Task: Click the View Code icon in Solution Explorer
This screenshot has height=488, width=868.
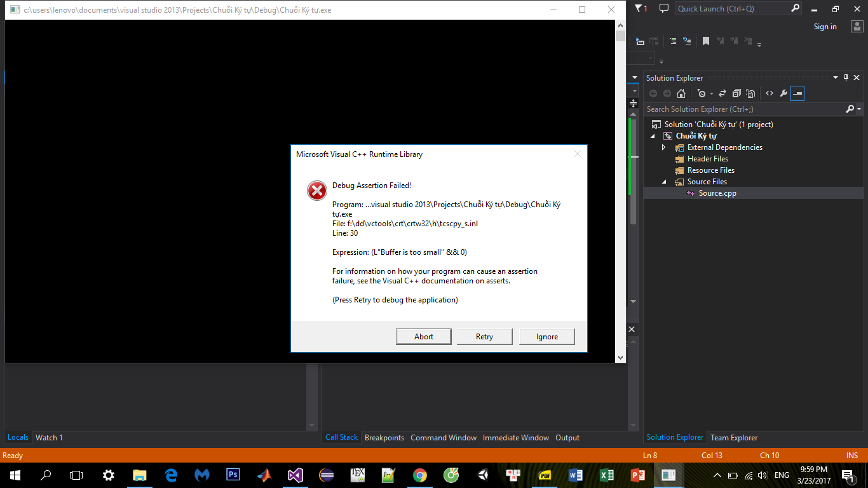Action: click(x=770, y=93)
